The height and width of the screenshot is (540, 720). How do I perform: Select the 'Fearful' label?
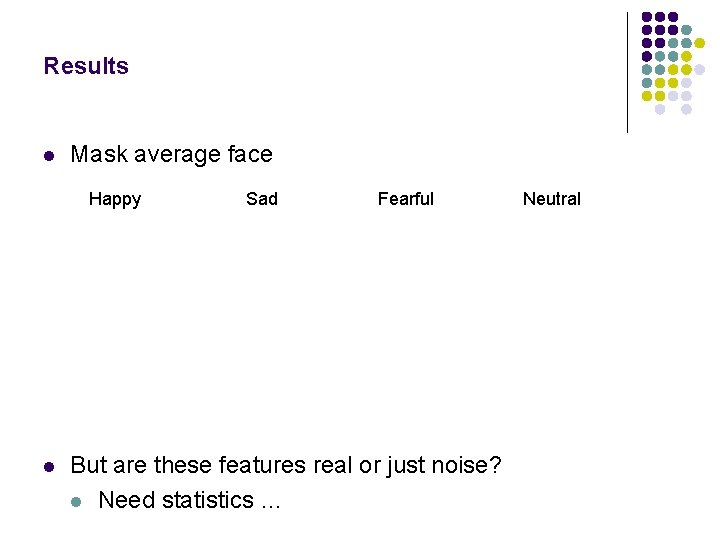(x=406, y=199)
